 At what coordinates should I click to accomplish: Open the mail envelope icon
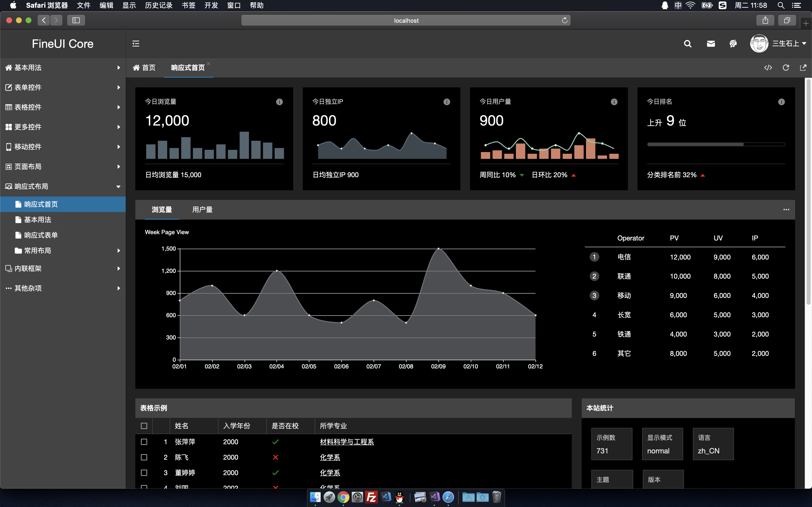pyautogui.click(x=711, y=44)
